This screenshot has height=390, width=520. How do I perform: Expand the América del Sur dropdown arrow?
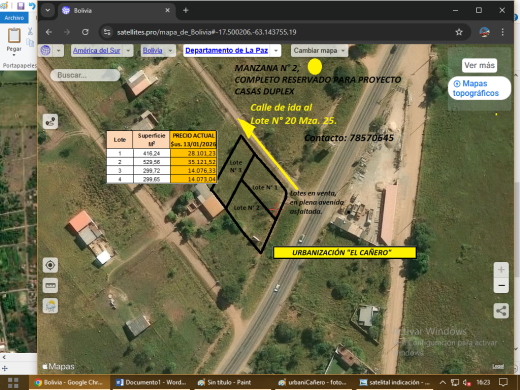128,51
